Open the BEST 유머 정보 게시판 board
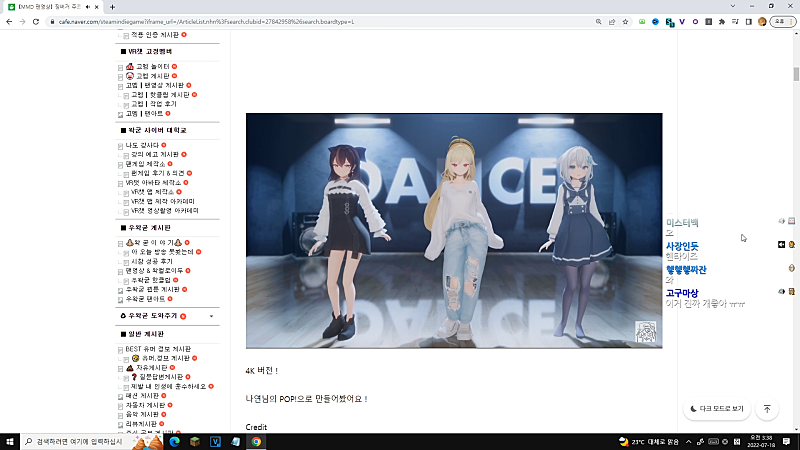Viewport: 800px width, 450px height. coord(158,349)
